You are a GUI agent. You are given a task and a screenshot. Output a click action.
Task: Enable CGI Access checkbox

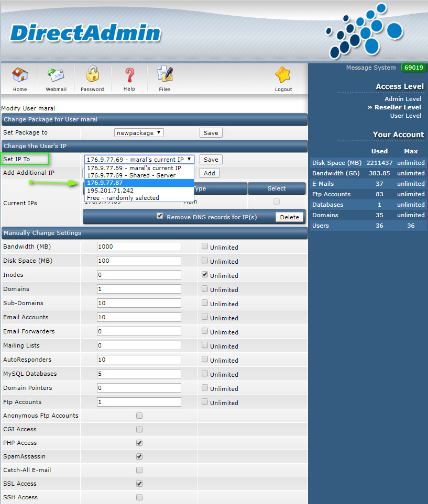pyautogui.click(x=139, y=430)
